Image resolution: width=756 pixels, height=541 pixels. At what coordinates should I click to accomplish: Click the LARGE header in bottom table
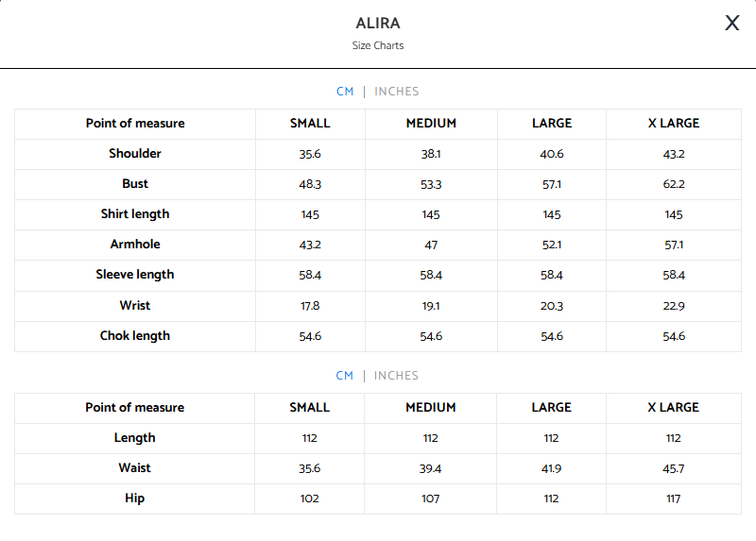552,408
